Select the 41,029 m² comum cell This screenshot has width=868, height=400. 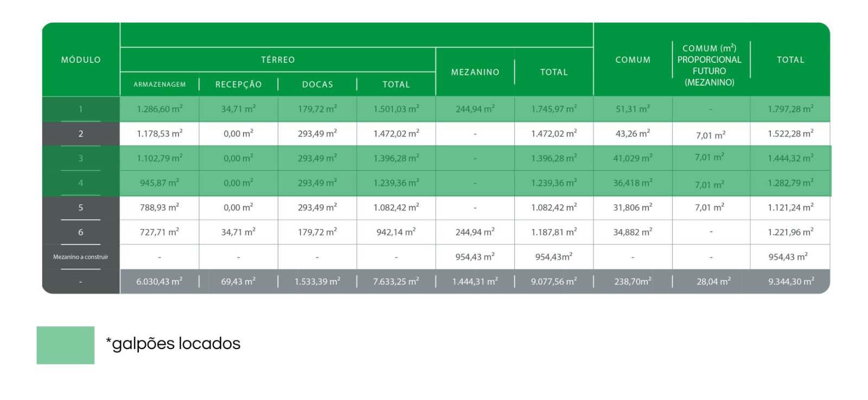[x=633, y=158]
